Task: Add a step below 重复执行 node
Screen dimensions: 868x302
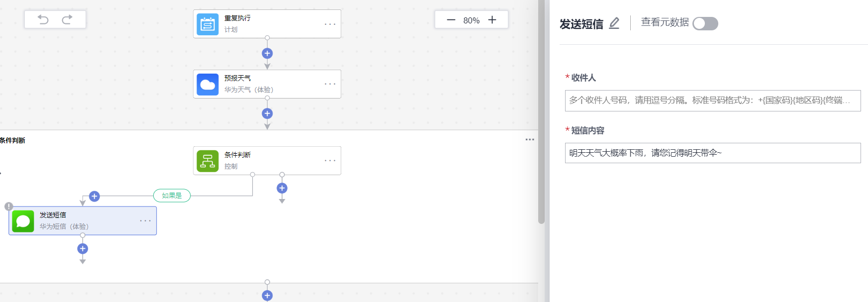Action: point(267,53)
